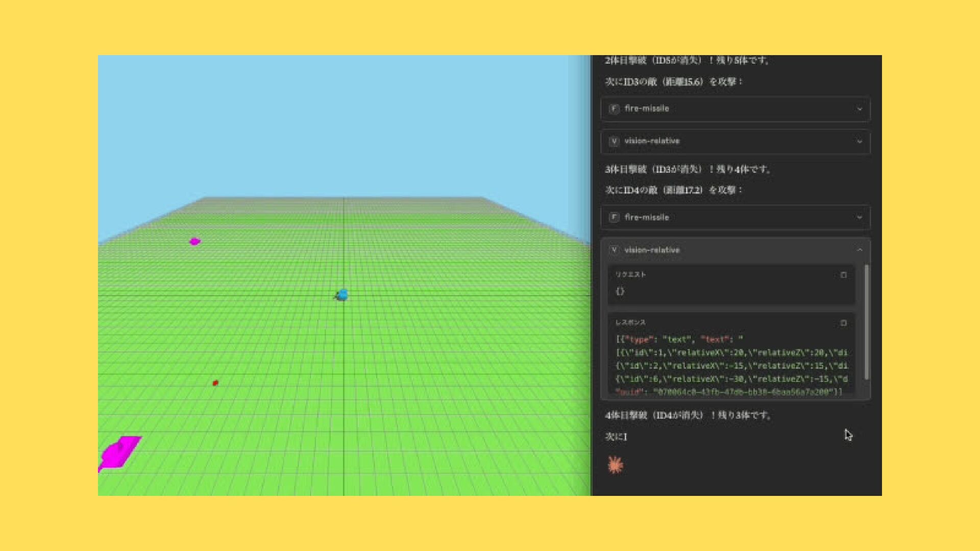980x551 pixels.
Task: Copy the レスポンス JSON contents
Action: [x=843, y=323]
